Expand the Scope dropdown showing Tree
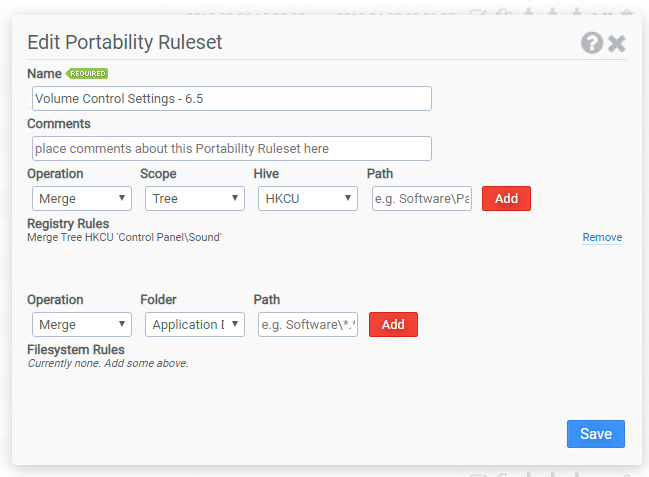This screenshot has width=649, height=477. [x=195, y=199]
